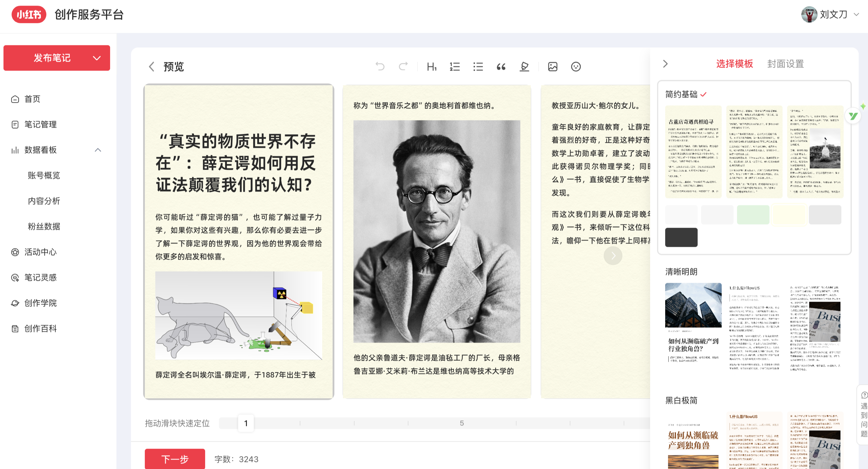Image resolution: width=868 pixels, height=469 pixels.
Task: Insert an image via picture icon
Action: tap(553, 67)
